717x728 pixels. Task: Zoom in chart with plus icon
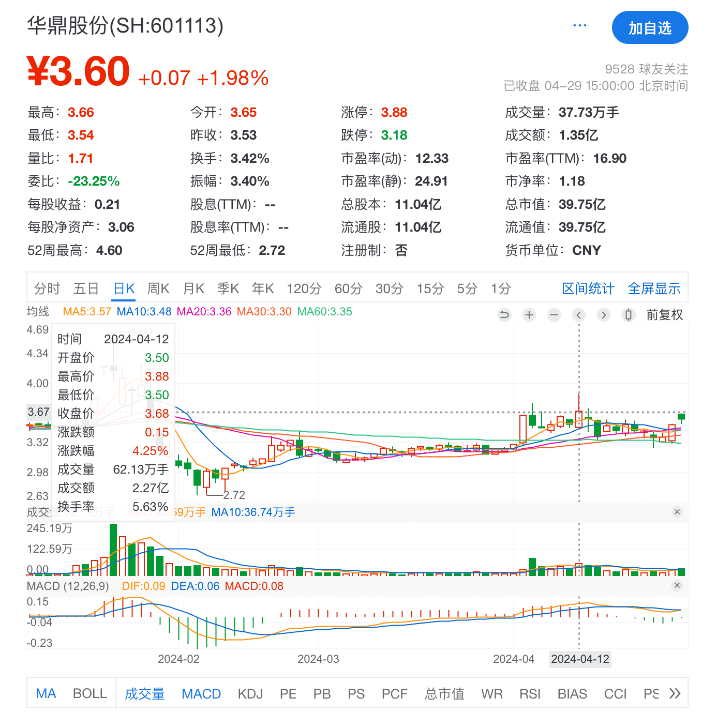click(x=529, y=315)
